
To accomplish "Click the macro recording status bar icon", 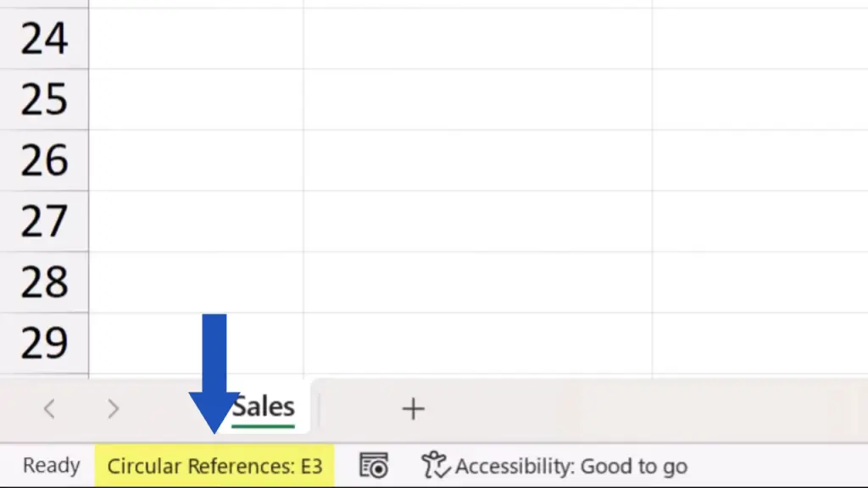I will [x=374, y=465].
